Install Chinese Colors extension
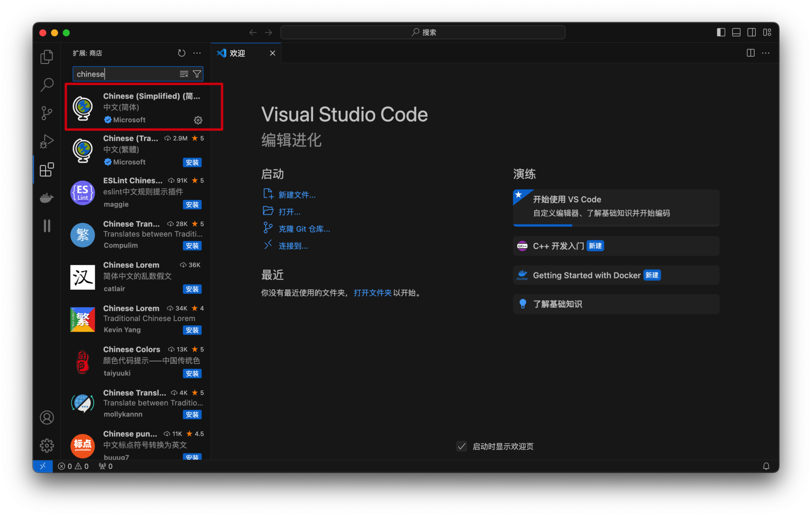Image resolution: width=812 pixels, height=516 pixels. [192, 374]
